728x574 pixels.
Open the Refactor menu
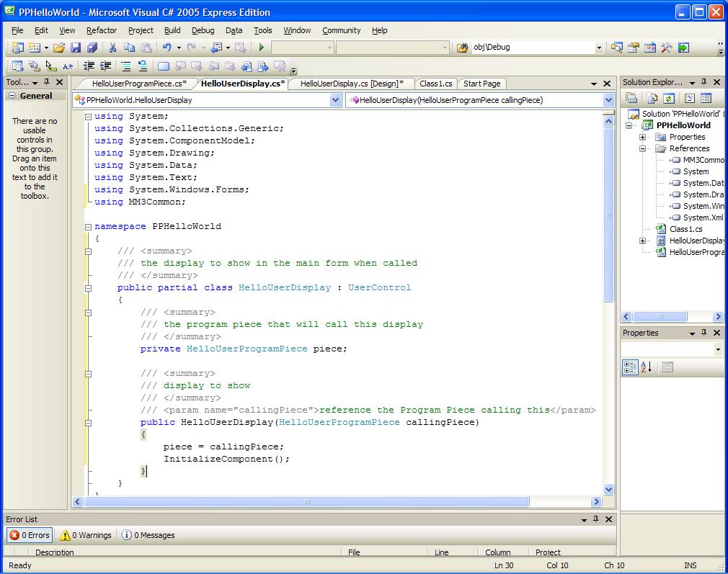pos(102,30)
